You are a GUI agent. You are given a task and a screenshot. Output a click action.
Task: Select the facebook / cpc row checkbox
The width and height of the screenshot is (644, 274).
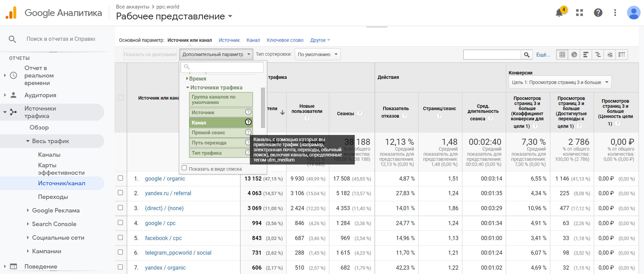tap(120, 238)
